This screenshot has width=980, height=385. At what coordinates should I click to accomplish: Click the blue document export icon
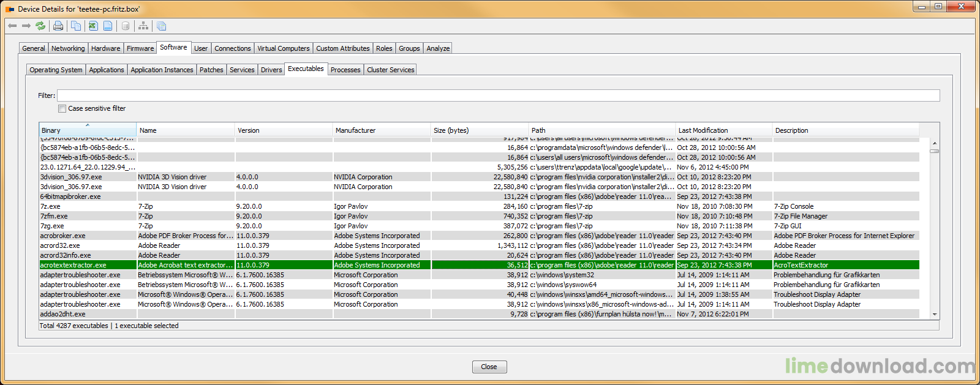[x=108, y=26]
